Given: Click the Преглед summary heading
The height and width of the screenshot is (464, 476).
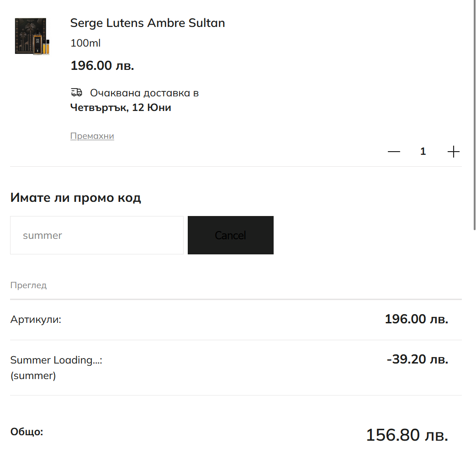Looking at the screenshot, I should 28,285.
